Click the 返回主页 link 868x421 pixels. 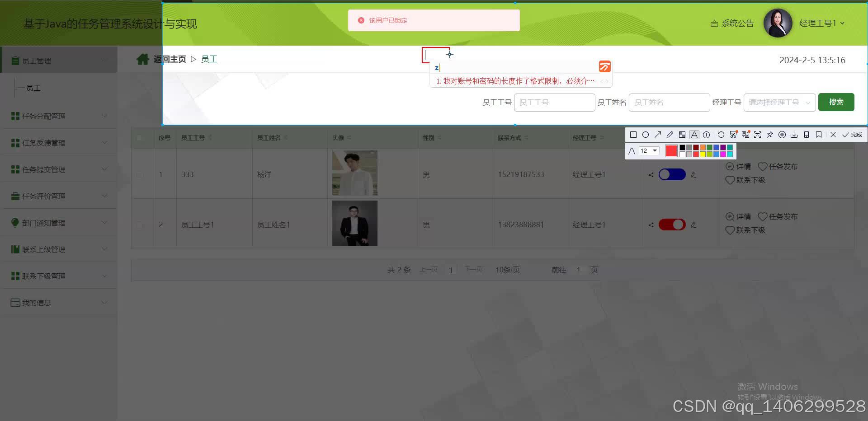tap(170, 59)
